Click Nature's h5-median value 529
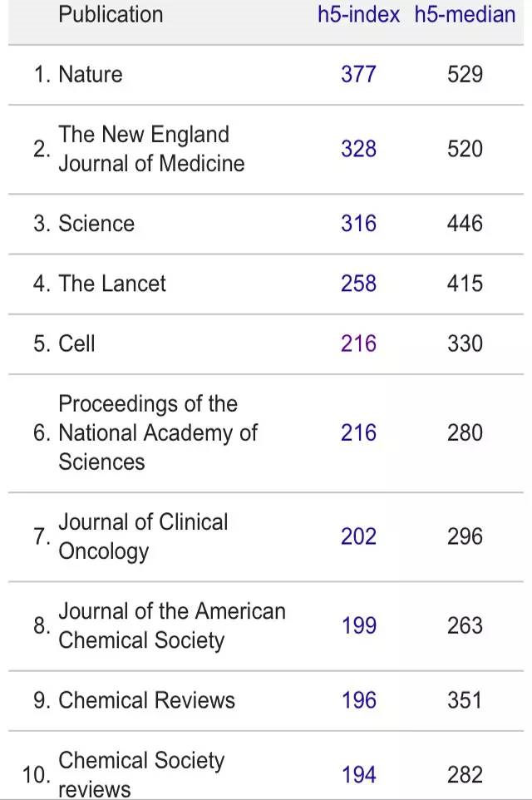Viewport: 532px width, 800px height. click(x=465, y=75)
